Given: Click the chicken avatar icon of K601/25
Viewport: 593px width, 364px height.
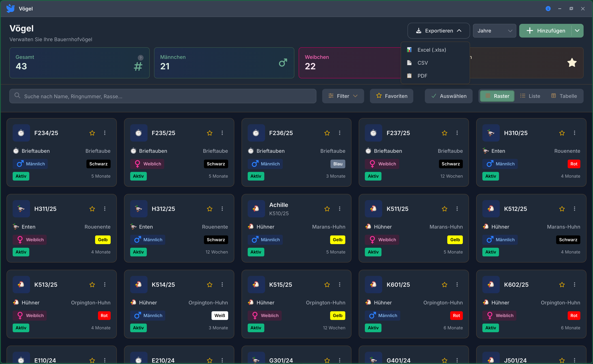Looking at the screenshot, I should [373, 285].
